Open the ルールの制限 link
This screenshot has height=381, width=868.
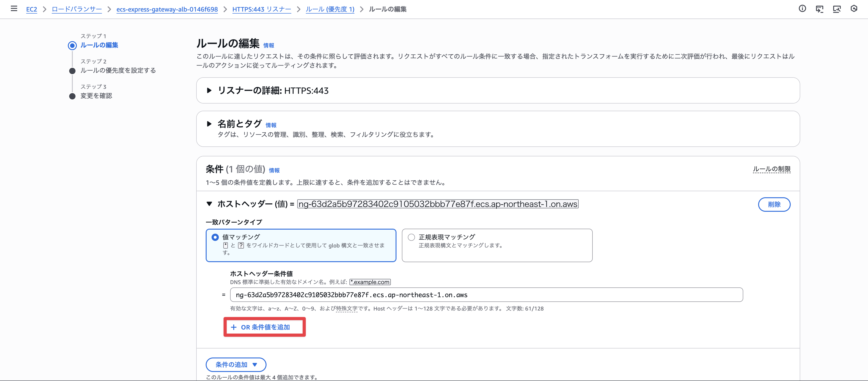point(772,169)
